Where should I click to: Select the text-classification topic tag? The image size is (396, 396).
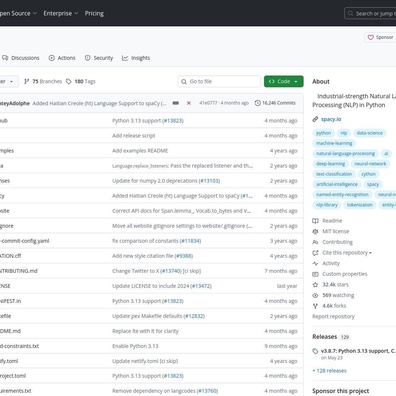point(334,174)
